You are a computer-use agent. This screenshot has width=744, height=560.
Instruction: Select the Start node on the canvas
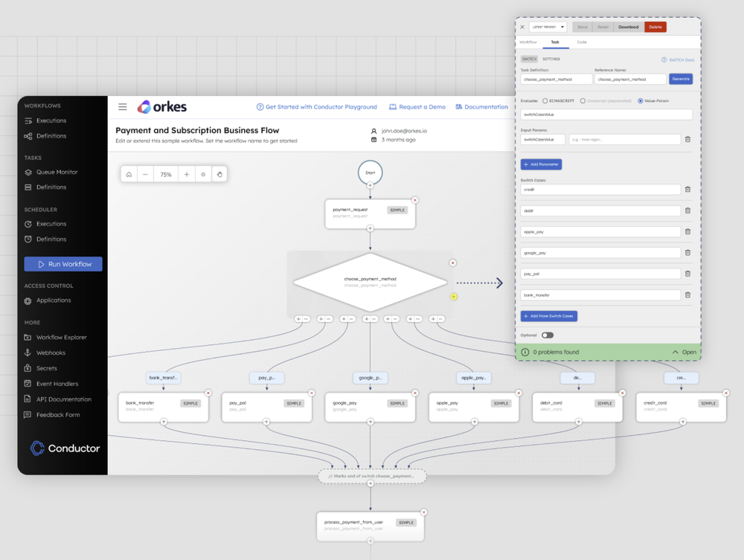tap(370, 173)
